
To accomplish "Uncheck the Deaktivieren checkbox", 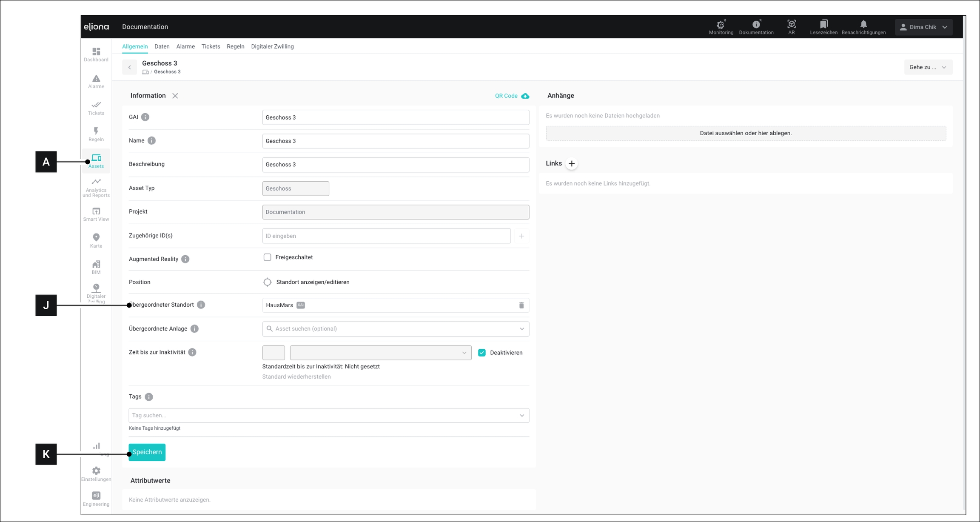I will pyautogui.click(x=481, y=353).
